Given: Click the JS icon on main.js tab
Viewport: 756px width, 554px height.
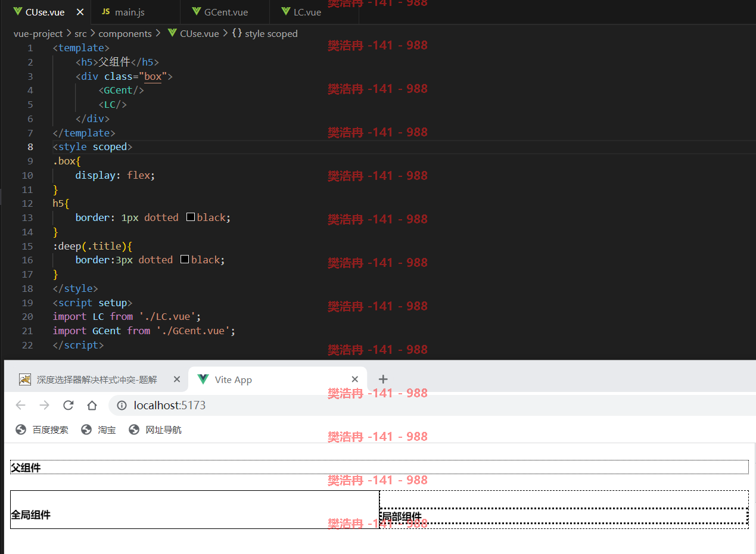Looking at the screenshot, I should click(106, 12).
